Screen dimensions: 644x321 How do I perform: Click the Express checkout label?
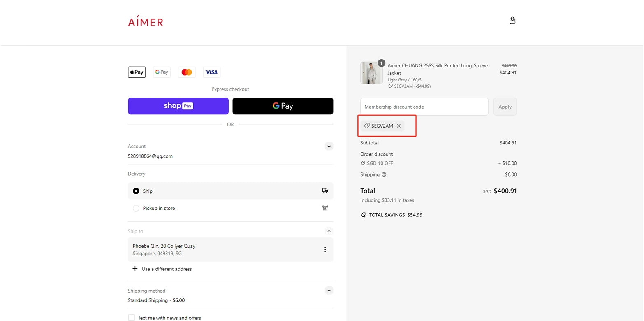(x=230, y=89)
